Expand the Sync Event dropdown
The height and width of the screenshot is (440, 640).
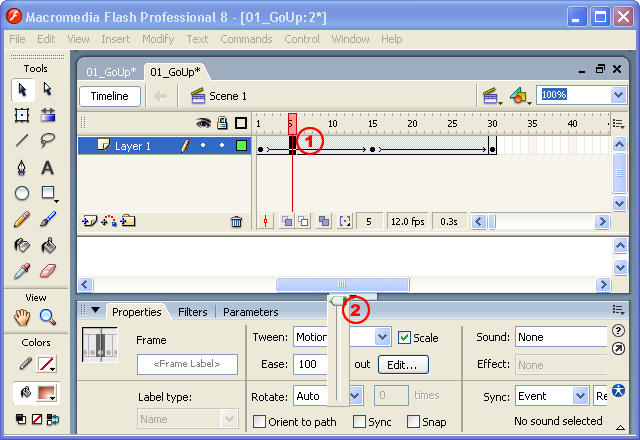(x=580, y=396)
